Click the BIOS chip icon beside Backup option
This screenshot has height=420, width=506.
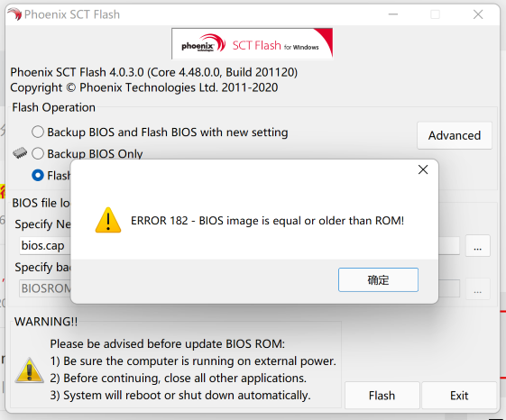coord(20,153)
